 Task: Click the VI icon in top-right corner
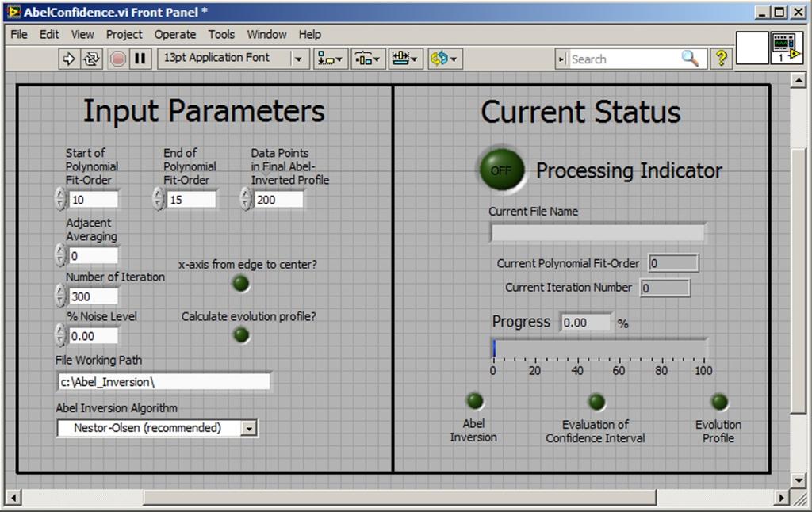coord(786,48)
